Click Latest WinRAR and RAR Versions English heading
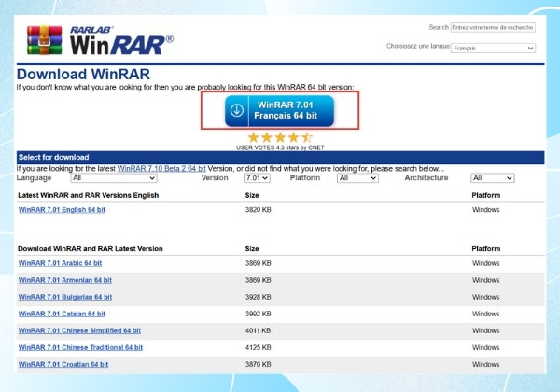This screenshot has height=392, width=560. point(89,195)
